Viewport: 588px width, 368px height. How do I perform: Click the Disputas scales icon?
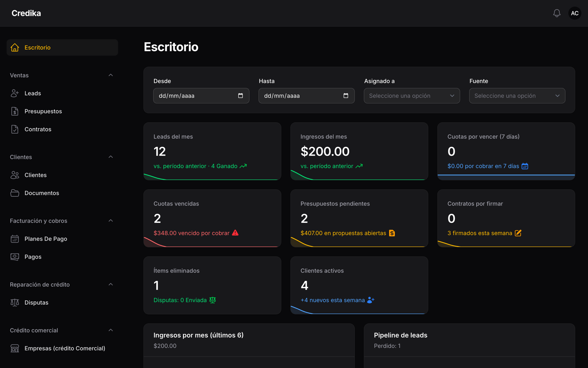(15, 302)
